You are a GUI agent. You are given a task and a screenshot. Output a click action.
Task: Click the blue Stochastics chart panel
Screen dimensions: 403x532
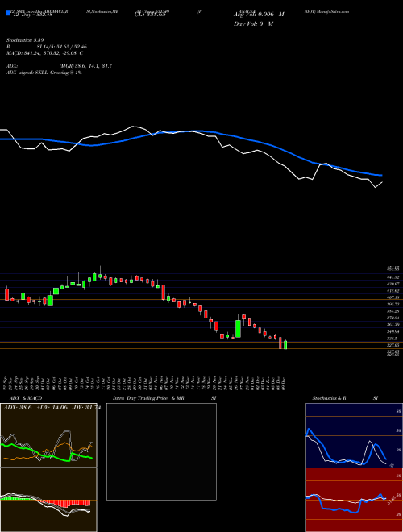coord(354,435)
